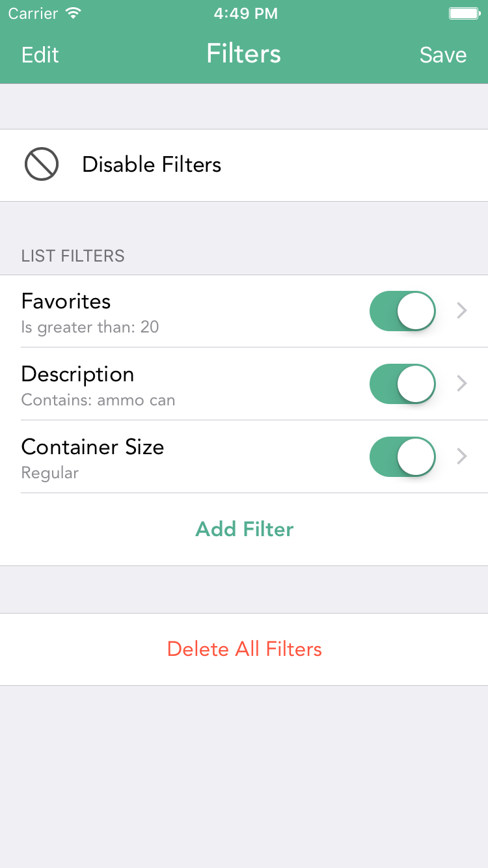The width and height of the screenshot is (488, 868).
Task: Tap the Container Size filter name
Action: (92, 447)
